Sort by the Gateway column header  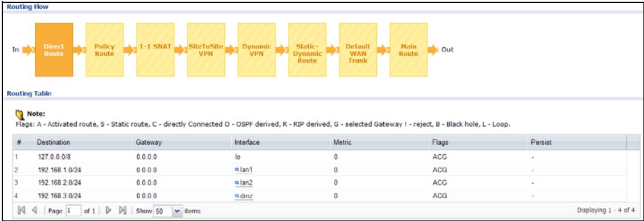pyautogui.click(x=149, y=142)
